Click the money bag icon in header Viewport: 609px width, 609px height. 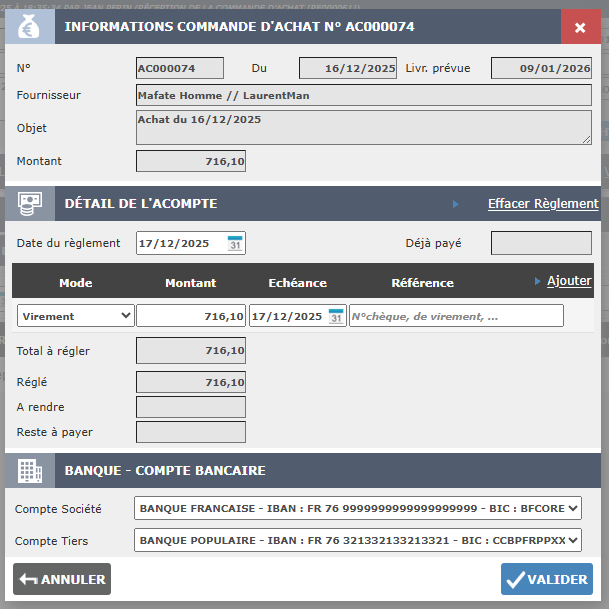[x=30, y=27]
